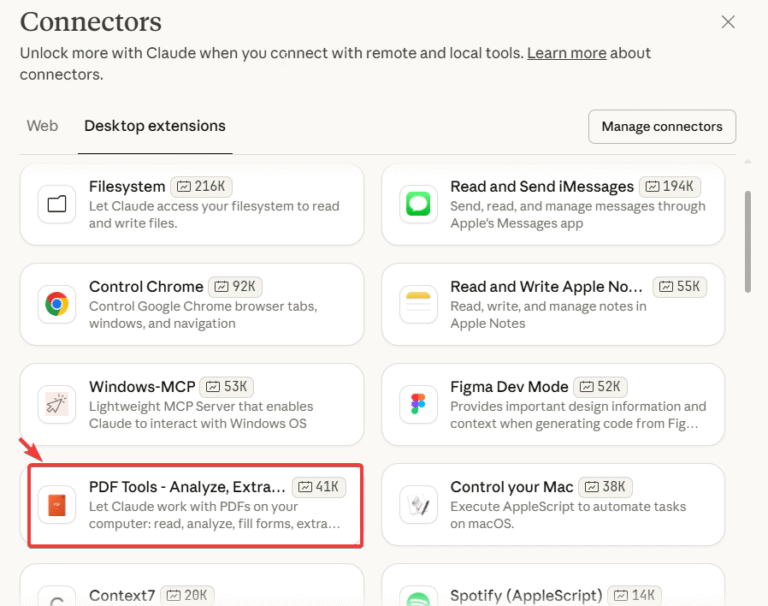Click the Spotify green logo icon
Viewport: 768px width, 606px height.
click(417, 599)
